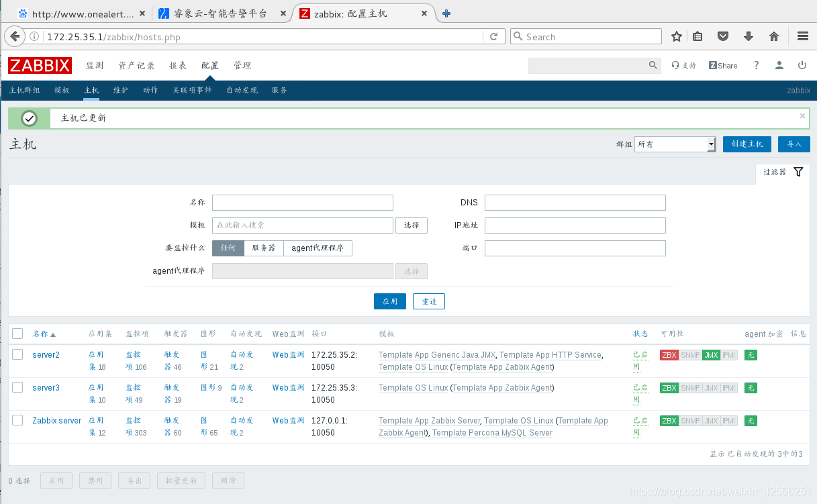Open Template Percona MySQL Server link
This screenshot has width=817, height=504.
click(x=492, y=433)
